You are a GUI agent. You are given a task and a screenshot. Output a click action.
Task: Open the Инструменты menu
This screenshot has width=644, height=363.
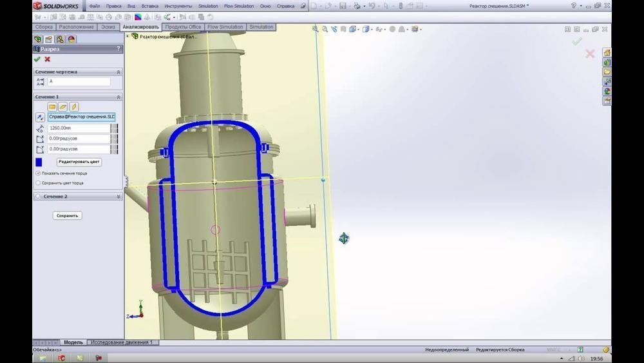click(178, 6)
